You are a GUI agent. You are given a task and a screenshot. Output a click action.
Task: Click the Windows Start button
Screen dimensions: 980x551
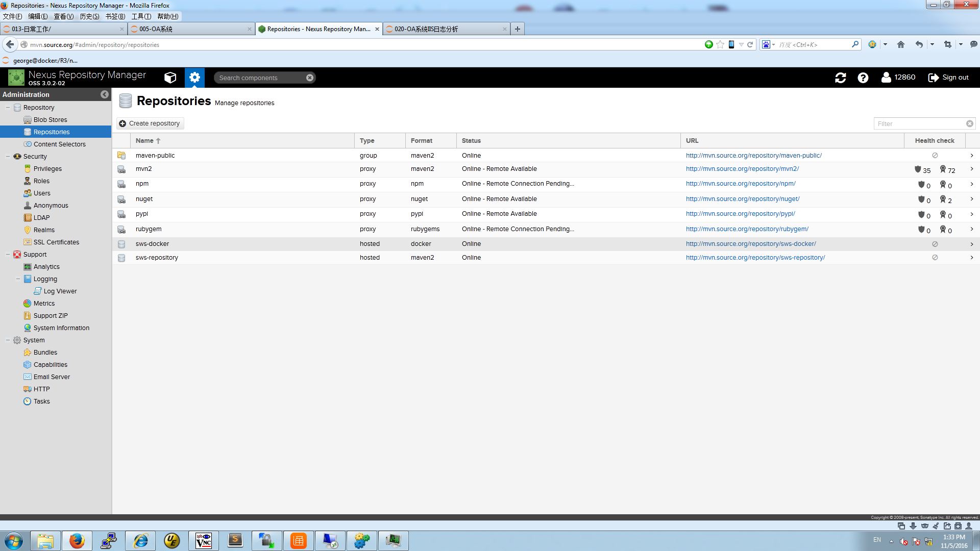pyautogui.click(x=14, y=541)
